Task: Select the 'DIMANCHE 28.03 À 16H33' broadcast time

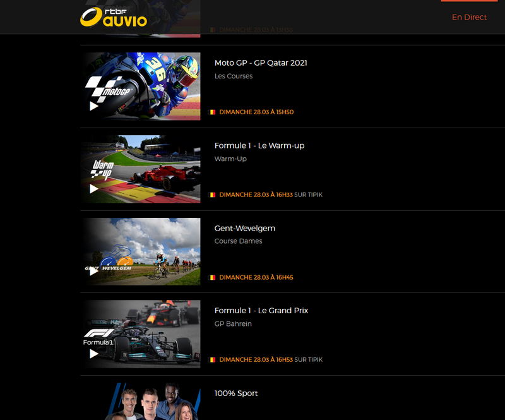Action: click(256, 195)
